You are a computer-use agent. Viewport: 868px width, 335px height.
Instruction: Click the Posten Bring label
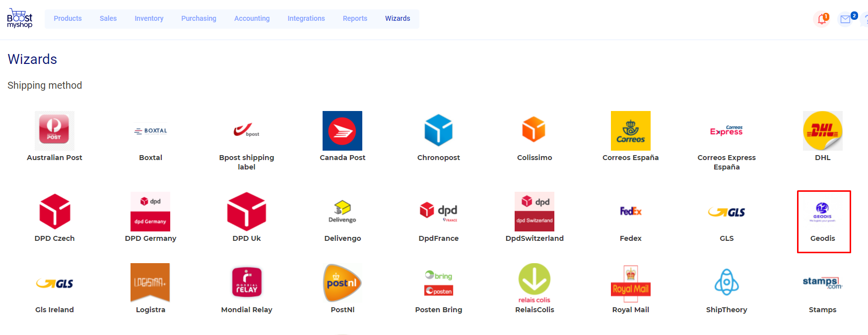(439, 310)
